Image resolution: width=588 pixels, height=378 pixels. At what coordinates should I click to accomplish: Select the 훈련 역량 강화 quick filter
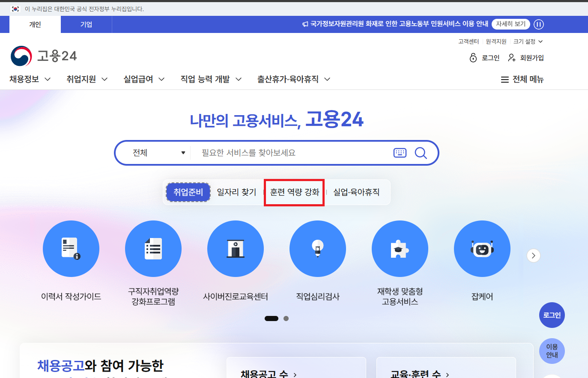coord(294,192)
